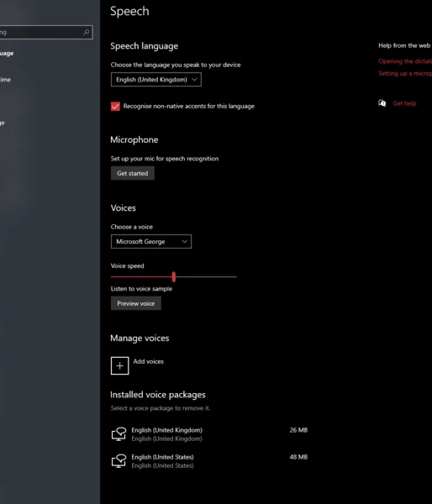
Task: Click the Voice speed slider handle
Action: tap(174, 276)
